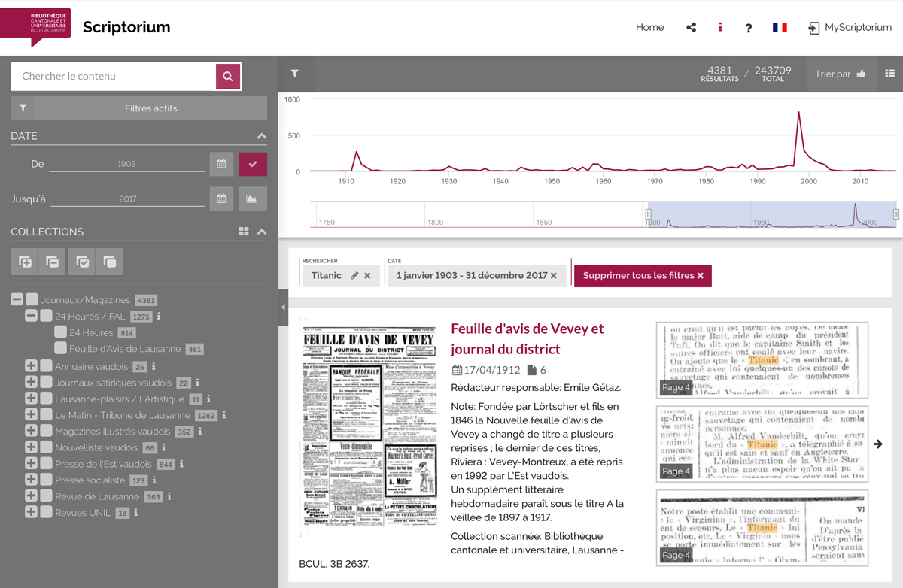Edit the Titanic search filter pencil

[x=354, y=276]
